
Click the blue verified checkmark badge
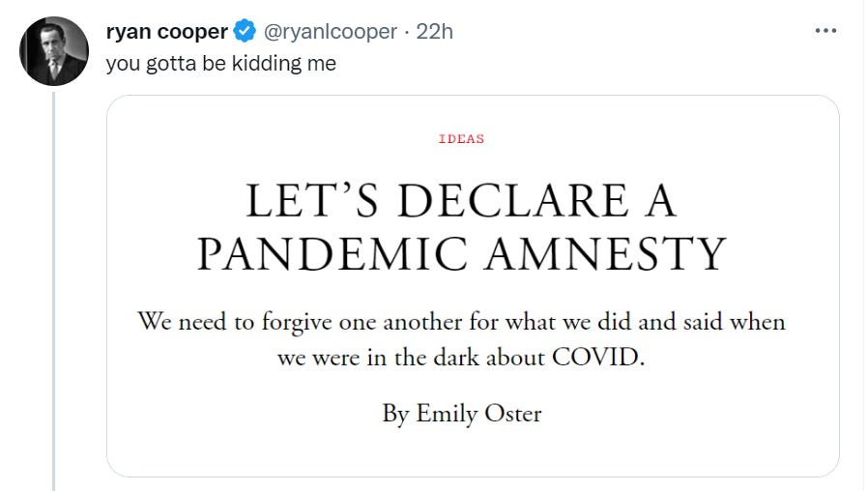246,32
